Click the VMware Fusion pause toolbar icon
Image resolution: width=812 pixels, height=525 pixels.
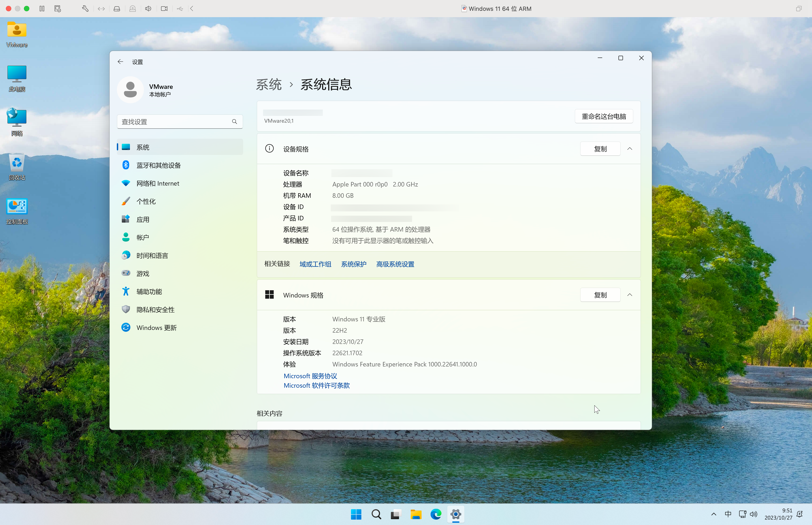[x=42, y=9]
